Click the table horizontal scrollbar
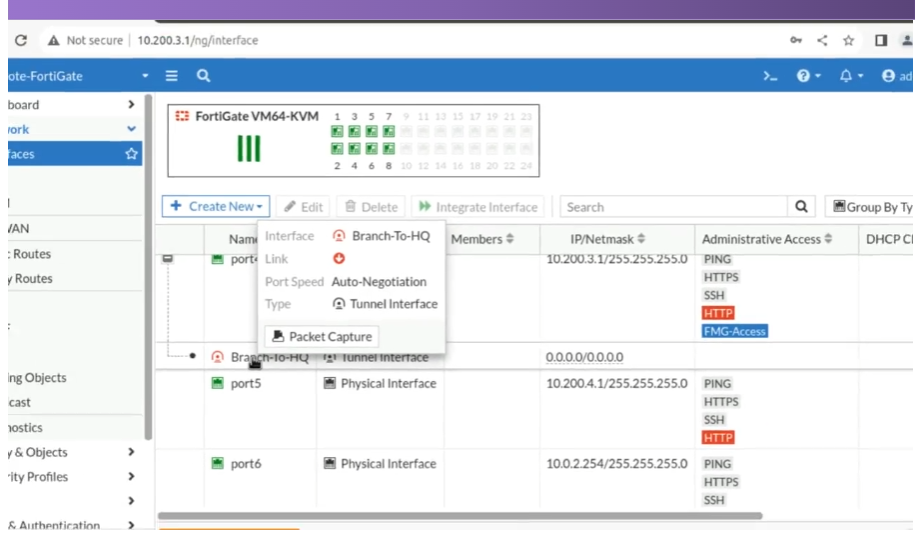The width and height of the screenshot is (921, 550). click(460, 516)
